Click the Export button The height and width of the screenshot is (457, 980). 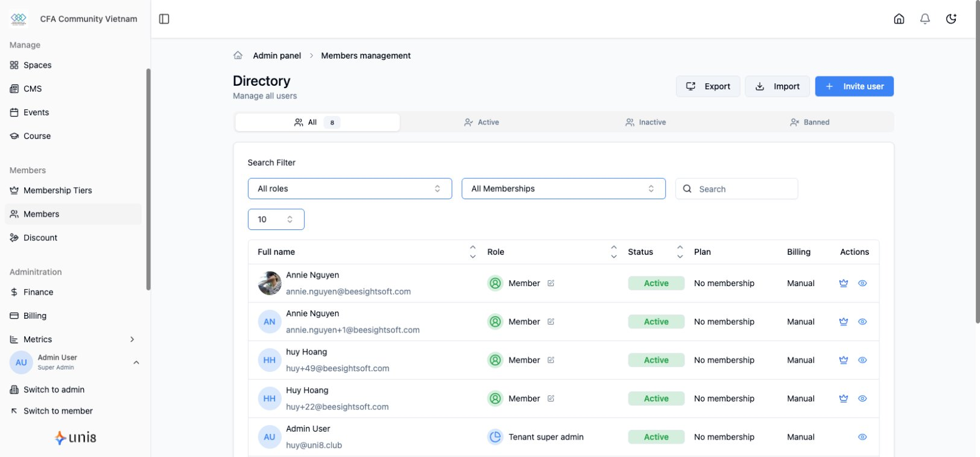[707, 86]
